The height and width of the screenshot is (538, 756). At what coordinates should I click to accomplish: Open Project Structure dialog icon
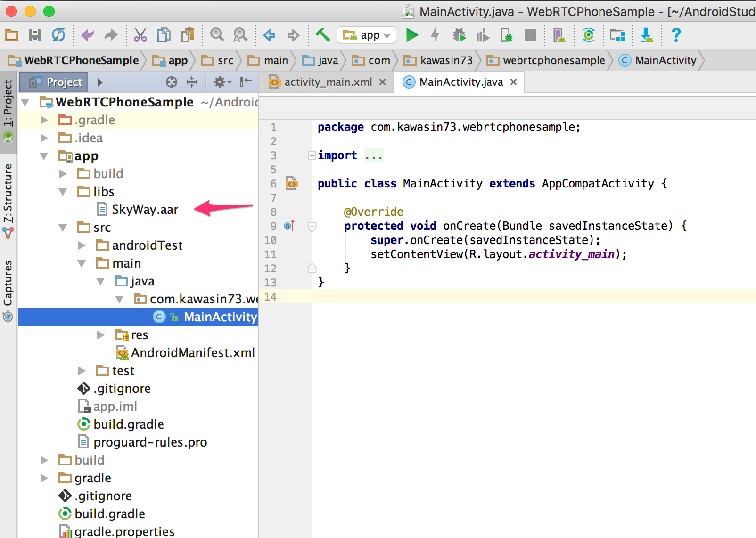point(617,34)
